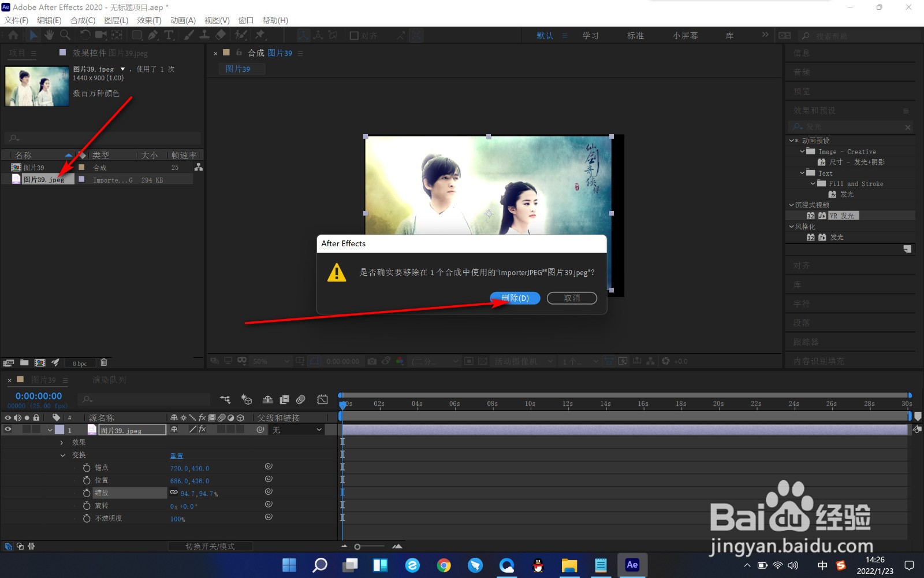Select the Rotation tool
This screenshot has height=578, width=924.
coord(85,35)
